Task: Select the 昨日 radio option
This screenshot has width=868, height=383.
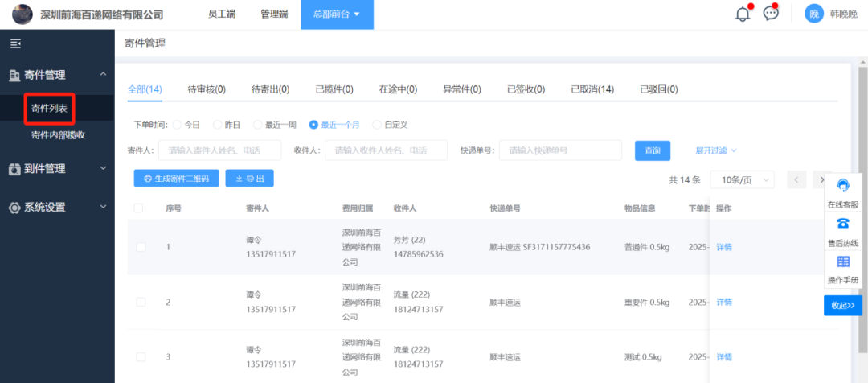Action: pyautogui.click(x=217, y=125)
